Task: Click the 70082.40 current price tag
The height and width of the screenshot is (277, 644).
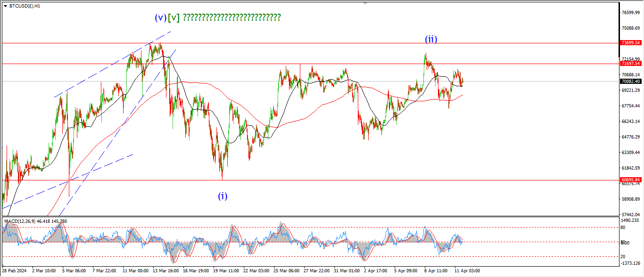Action: [x=630, y=81]
